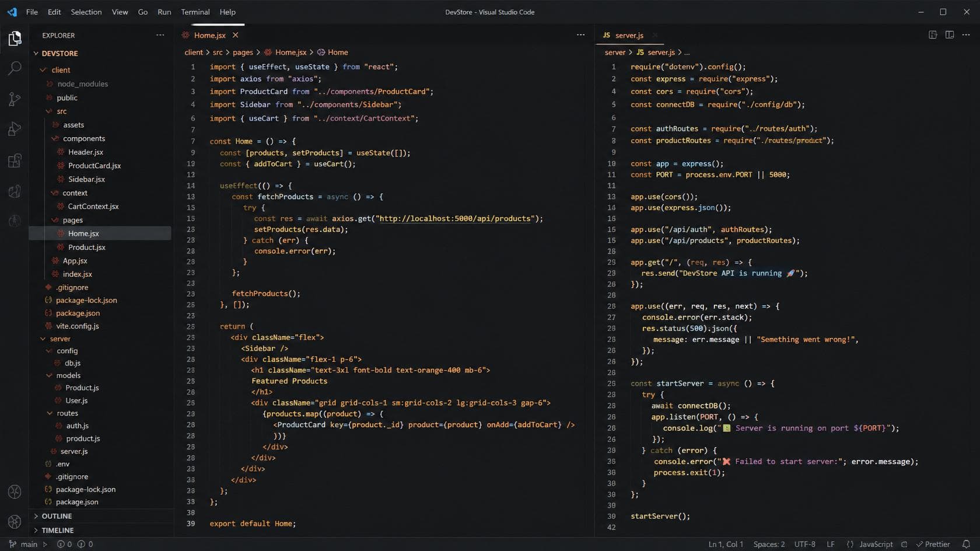The width and height of the screenshot is (980, 551).
Task: Open the Help menu
Action: tap(228, 12)
